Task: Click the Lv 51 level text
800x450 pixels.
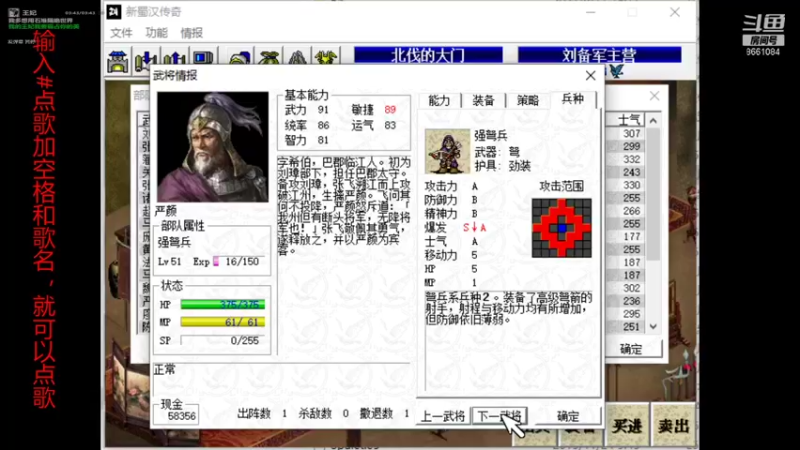Action: pos(169,262)
